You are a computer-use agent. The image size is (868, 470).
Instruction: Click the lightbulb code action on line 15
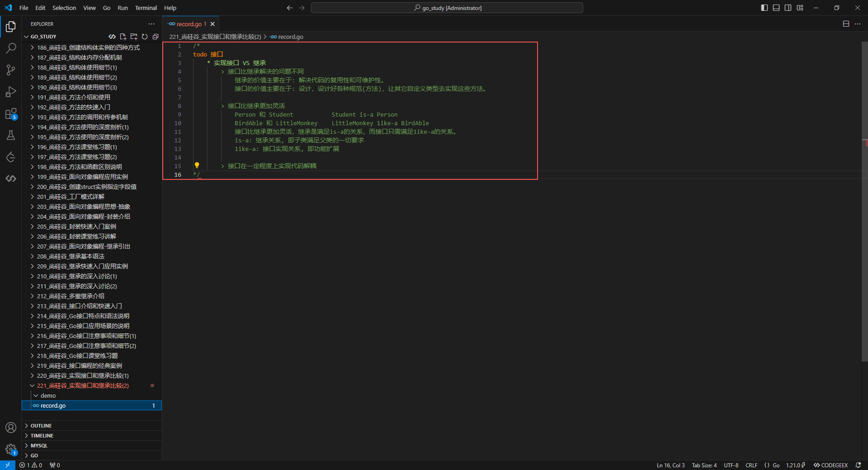[x=197, y=165]
